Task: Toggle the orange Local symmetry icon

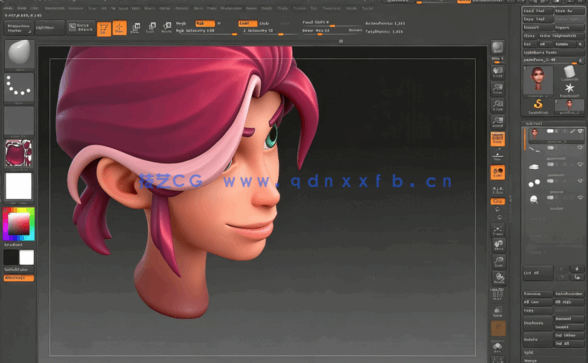Action: coord(498,172)
